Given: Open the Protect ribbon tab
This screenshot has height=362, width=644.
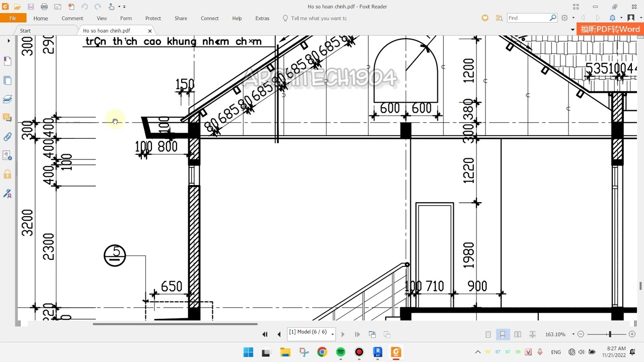Looking at the screenshot, I should [x=153, y=18].
